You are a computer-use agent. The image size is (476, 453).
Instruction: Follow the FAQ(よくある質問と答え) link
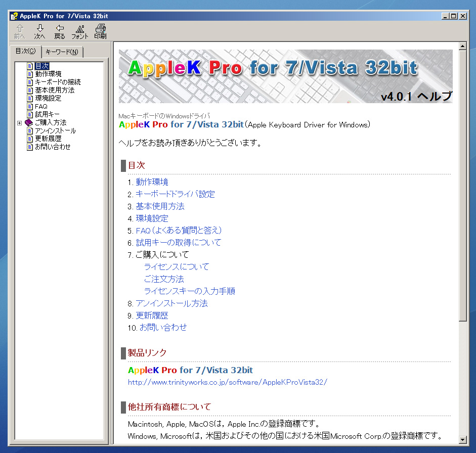pyautogui.click(x=179, y=231)
